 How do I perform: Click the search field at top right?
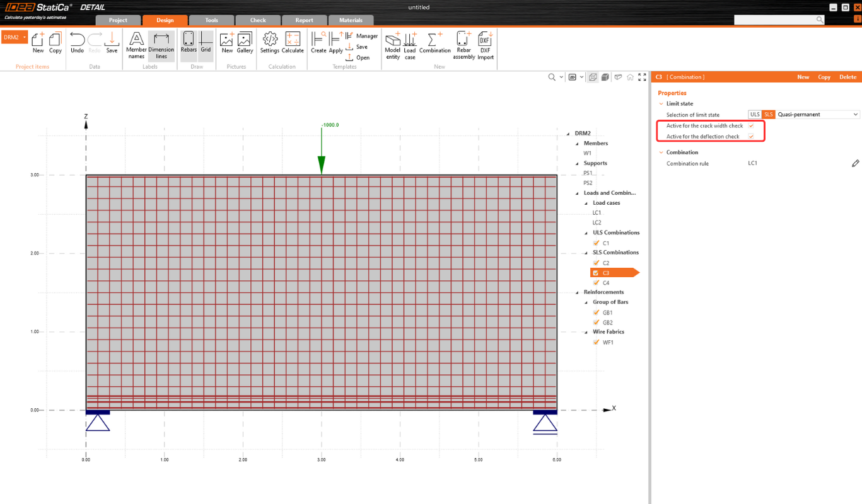tap(774, 20)
